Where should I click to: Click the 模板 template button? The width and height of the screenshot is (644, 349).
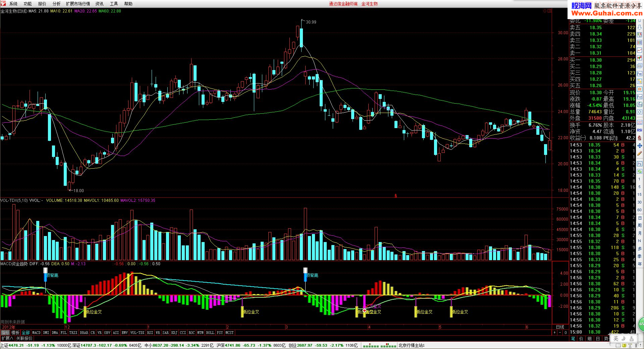tap(15, 333)
